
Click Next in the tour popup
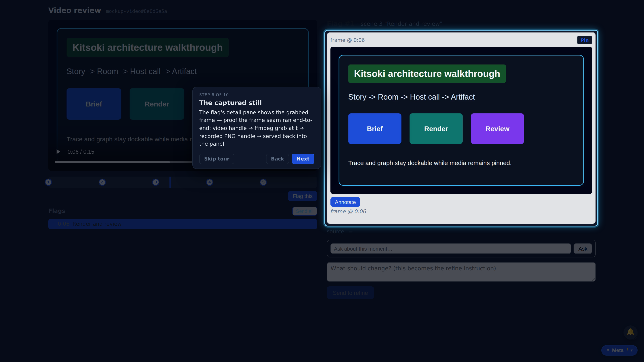[303, 159]
